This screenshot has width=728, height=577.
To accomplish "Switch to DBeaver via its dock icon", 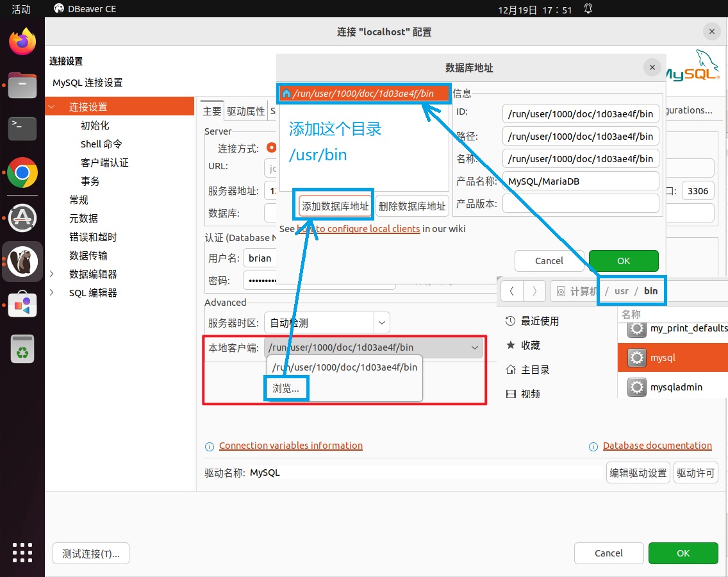I will point(22,262).
